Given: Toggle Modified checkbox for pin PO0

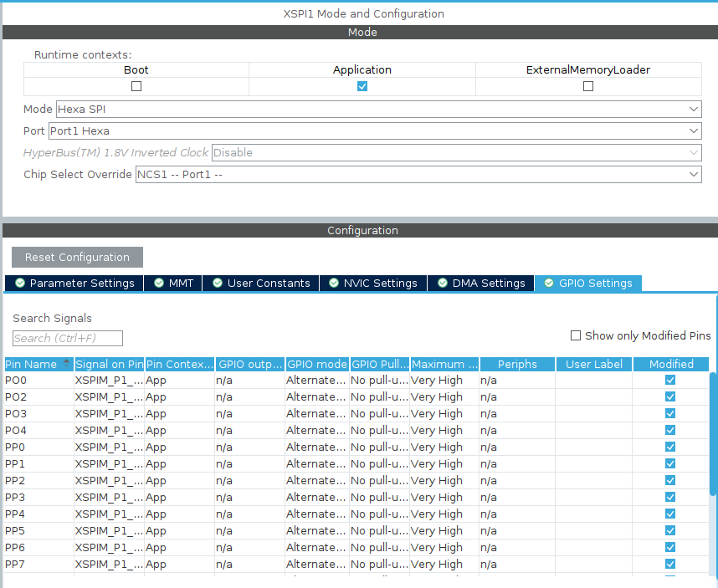Looking at the screenshot, I should [670, 380].
